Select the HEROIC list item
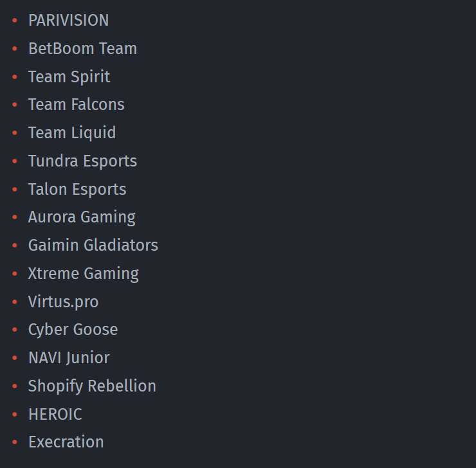Viewport: 476px width, 468px height. [x=55, y=414]
